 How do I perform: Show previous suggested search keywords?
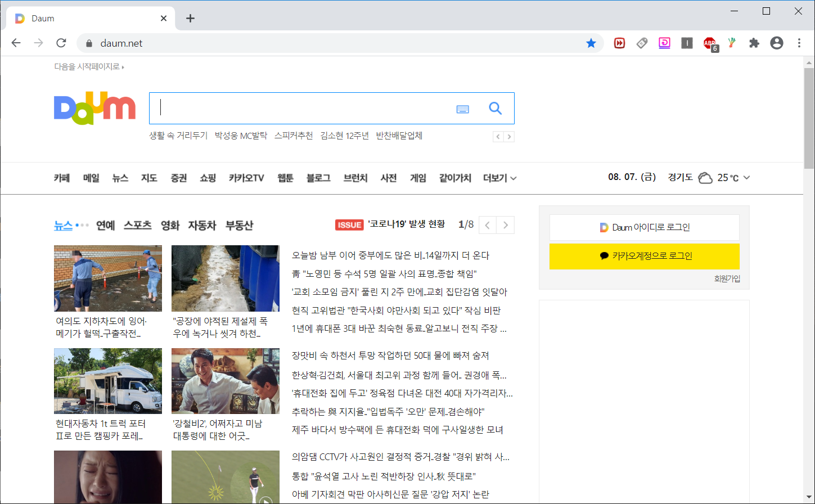(498, 137)
